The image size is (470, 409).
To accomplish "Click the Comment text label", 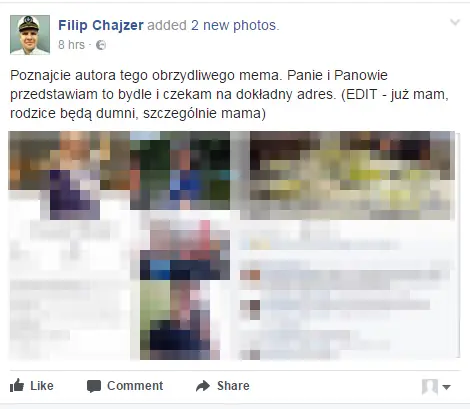I will [x=135, y=386].
